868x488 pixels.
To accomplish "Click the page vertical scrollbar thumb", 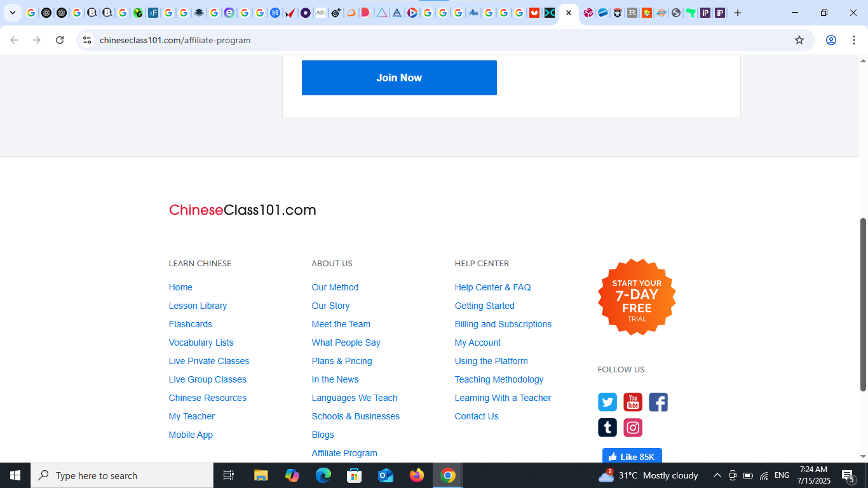I will 863,305.
